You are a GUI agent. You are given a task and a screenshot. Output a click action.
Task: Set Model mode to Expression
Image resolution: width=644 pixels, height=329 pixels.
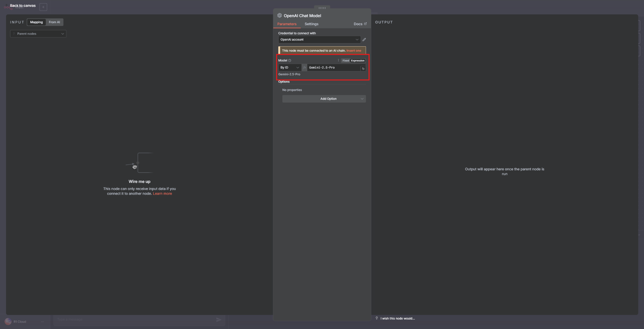point(358,60)
